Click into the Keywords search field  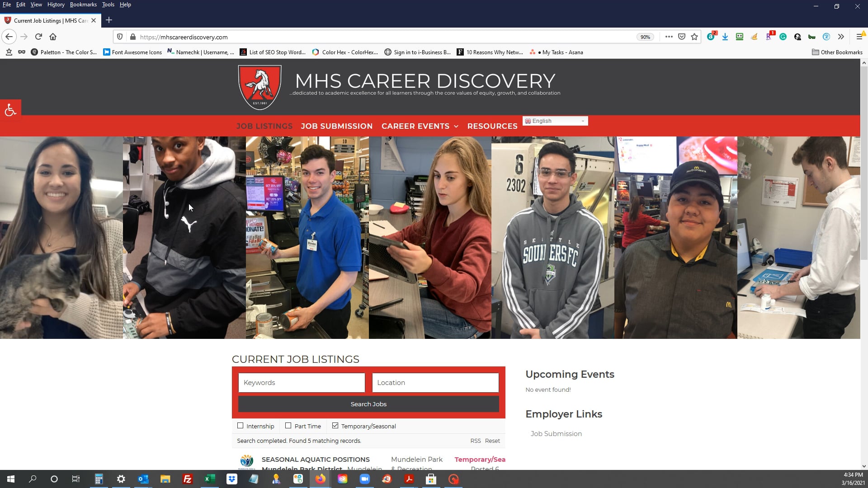click(x=302, y=383)
